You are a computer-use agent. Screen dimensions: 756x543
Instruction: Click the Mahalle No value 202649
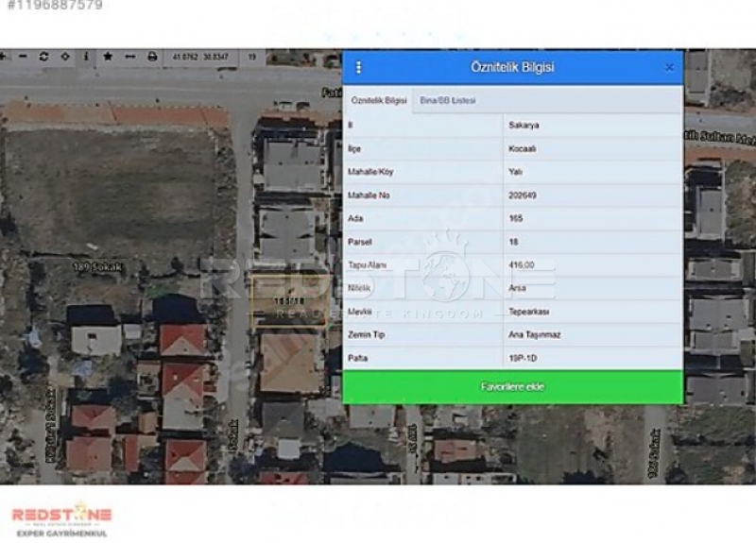[523, 195]
